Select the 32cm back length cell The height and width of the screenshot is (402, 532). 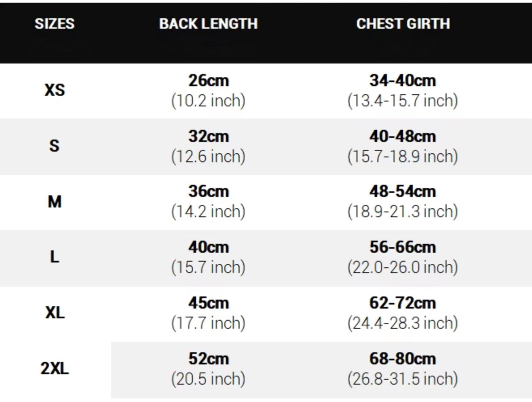click(208, 137)
